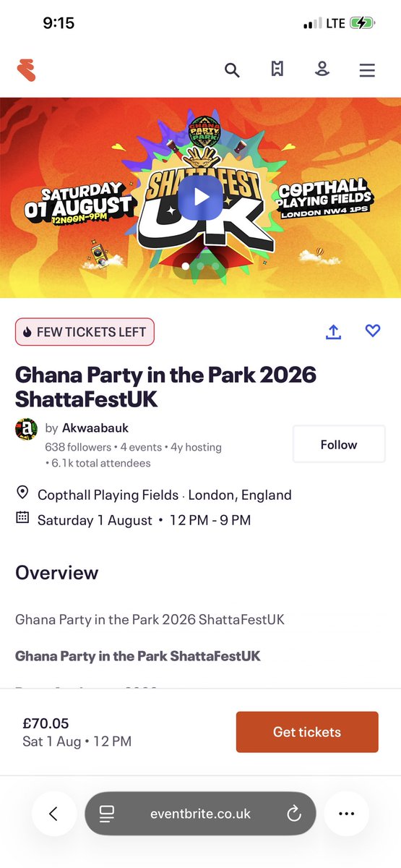Open browser more options ellipsis
The width and height of the screenshot is (401, 868).
[347, 814]
